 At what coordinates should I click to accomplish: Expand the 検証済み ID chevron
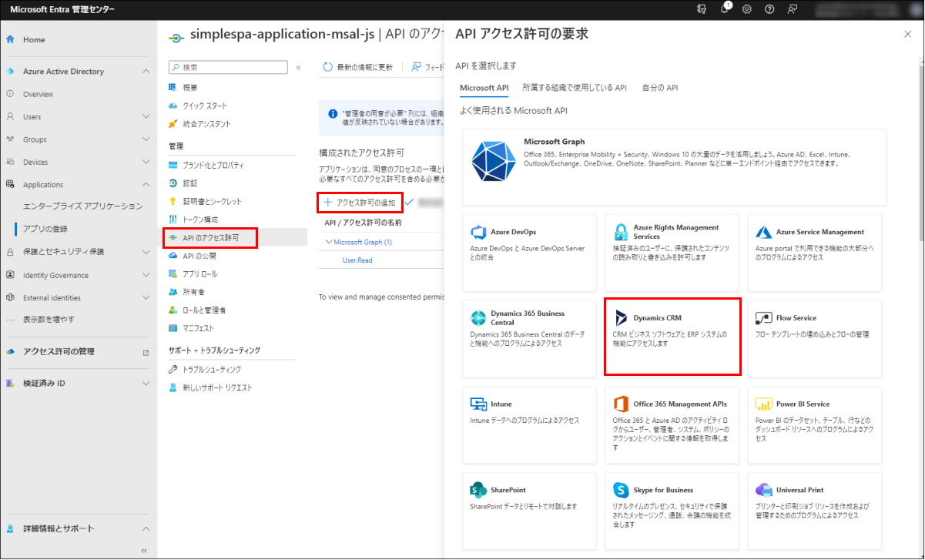point(146,383)
